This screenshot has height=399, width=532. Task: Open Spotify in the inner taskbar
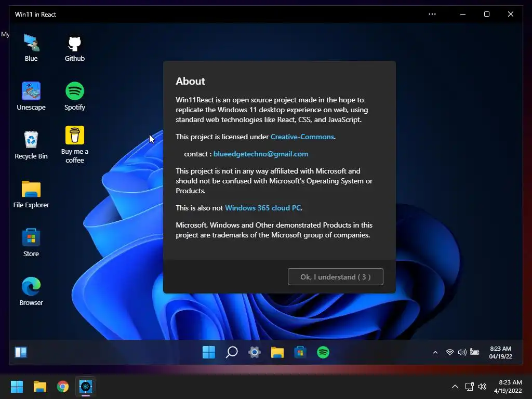click(323, 352)
